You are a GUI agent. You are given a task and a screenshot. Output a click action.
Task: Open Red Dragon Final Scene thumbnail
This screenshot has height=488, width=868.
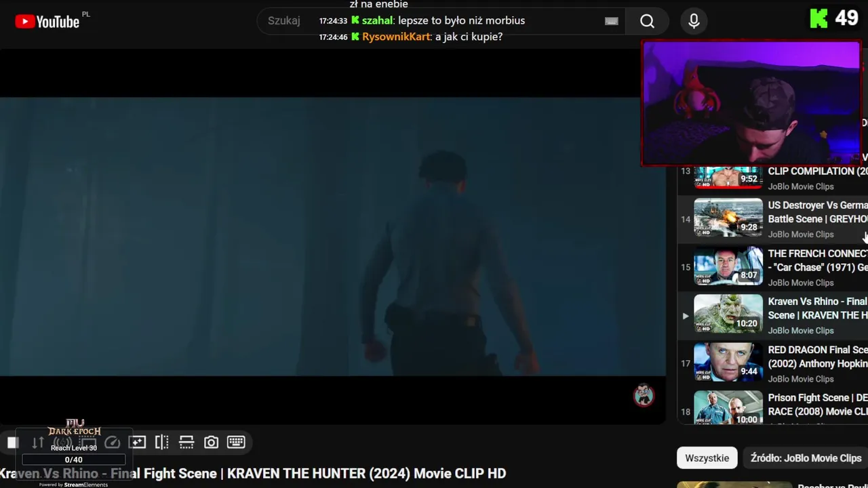[x=728, y=363]
